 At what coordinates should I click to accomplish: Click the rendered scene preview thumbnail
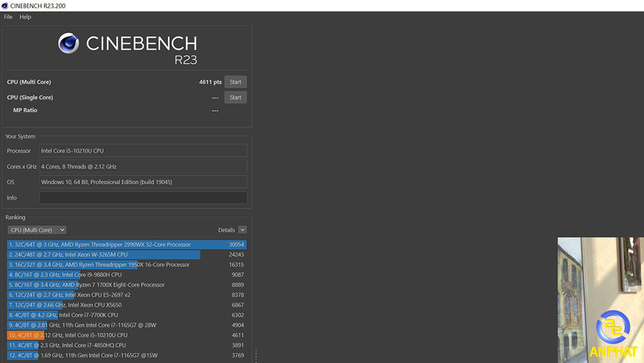tap(600, 300)
